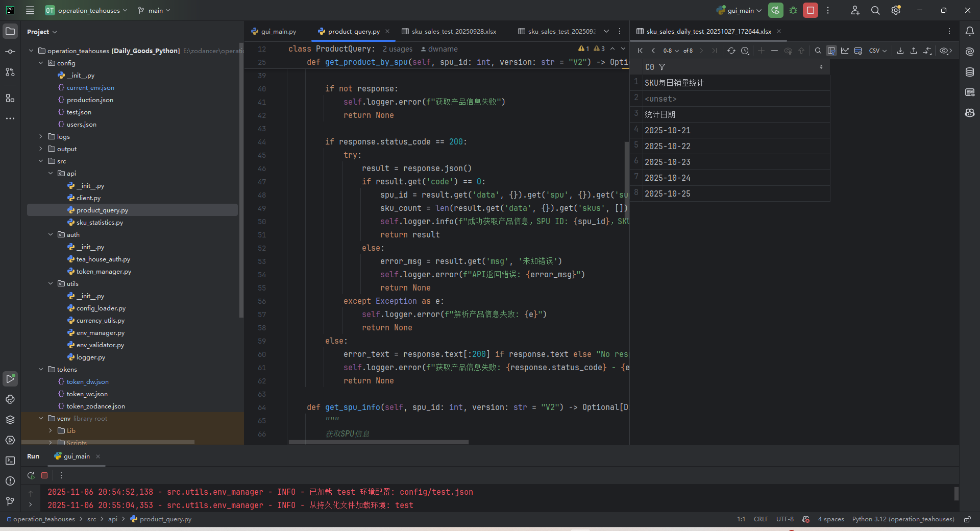Toggle local filter button in table toolbar
Screen dimensions: 980x531
(831, 51)
